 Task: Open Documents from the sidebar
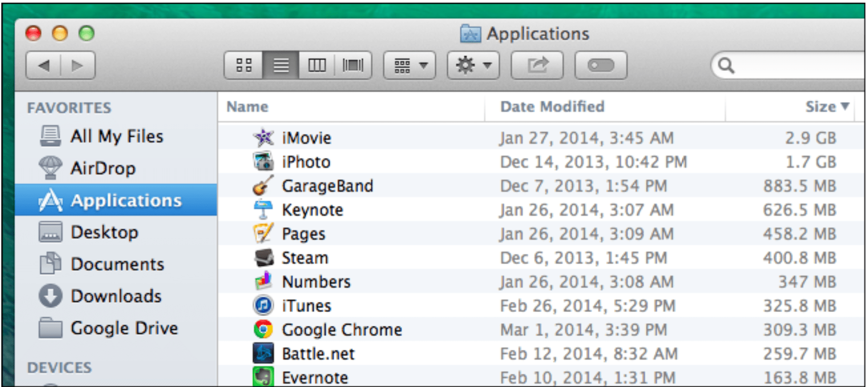[116, 264]
